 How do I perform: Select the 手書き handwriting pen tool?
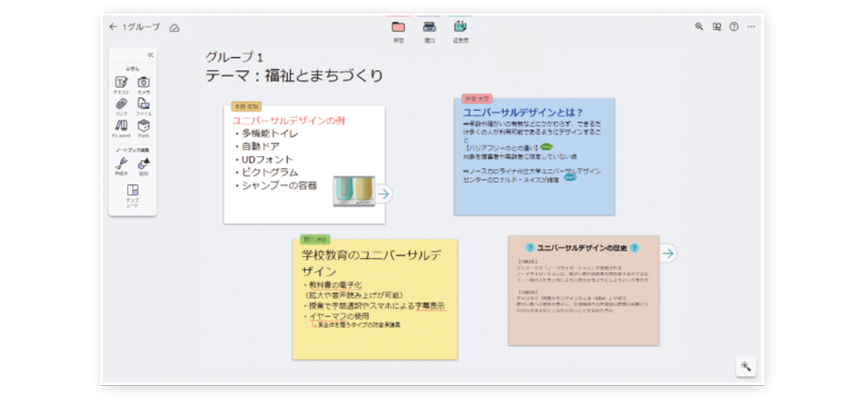(121, 163)
